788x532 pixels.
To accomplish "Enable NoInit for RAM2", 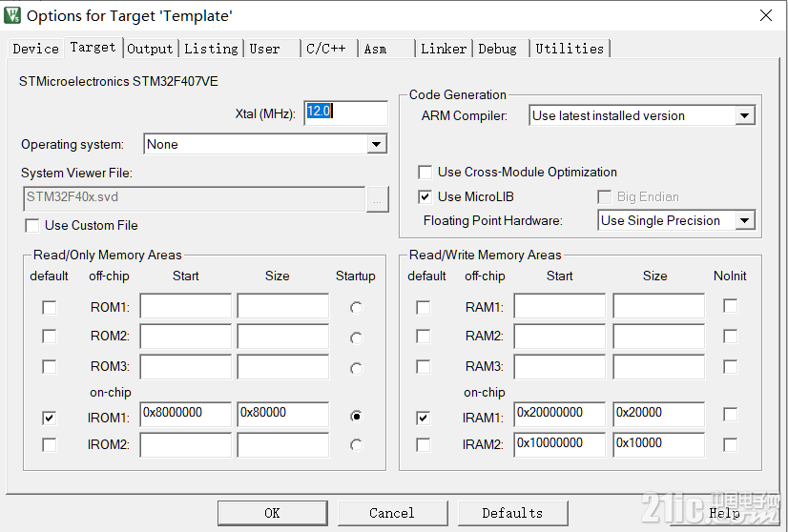I will click(x=730, y=337).
